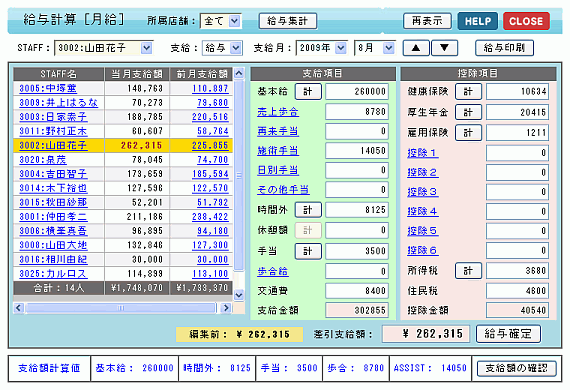Click the down triangle month navigation button
Screen dimensions: 570x390
444,48
